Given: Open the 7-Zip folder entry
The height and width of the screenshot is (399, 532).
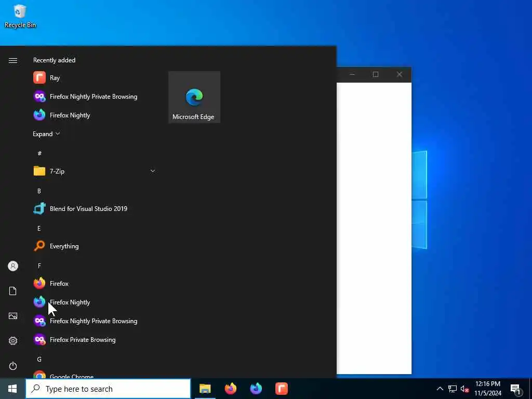Looking at the screenshot, I should click(x=95, y=171).
